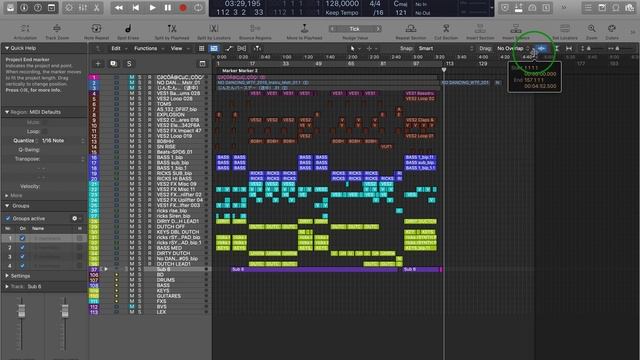Click the nudge value left arrow
The width and height of the screenshot is (640, 360).
(333, 29)
